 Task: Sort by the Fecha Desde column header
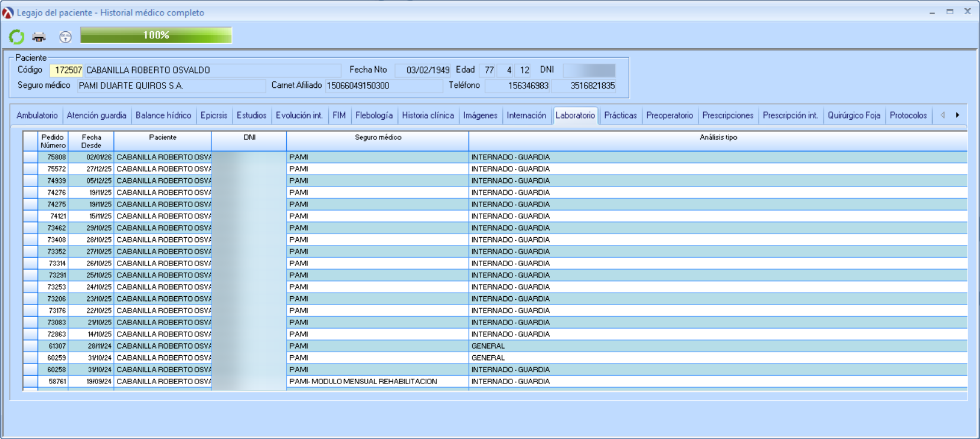(x=92, y=141)
